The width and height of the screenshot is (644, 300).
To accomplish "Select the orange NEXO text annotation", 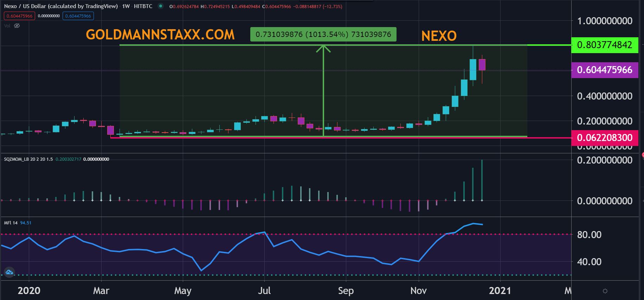I will point(439,36).
